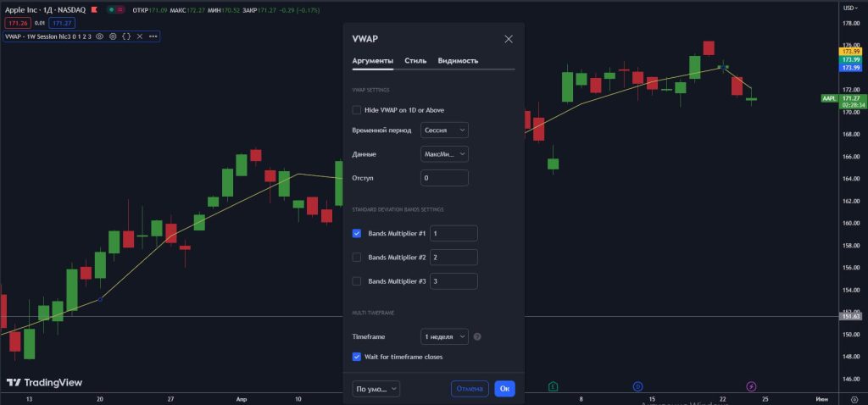
Task: Click the VWAP legend title text
Action: pyautogui.click(x=47, y=36)
